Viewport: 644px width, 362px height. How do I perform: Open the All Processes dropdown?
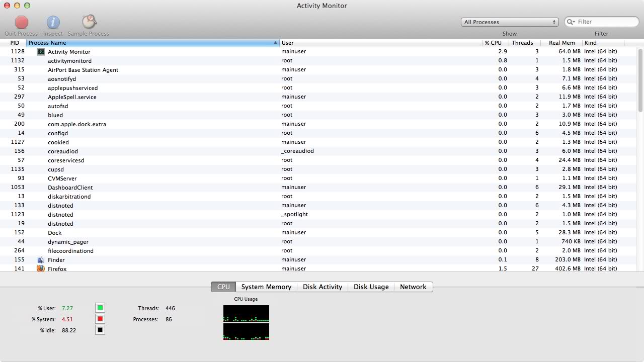pos(510,22)
